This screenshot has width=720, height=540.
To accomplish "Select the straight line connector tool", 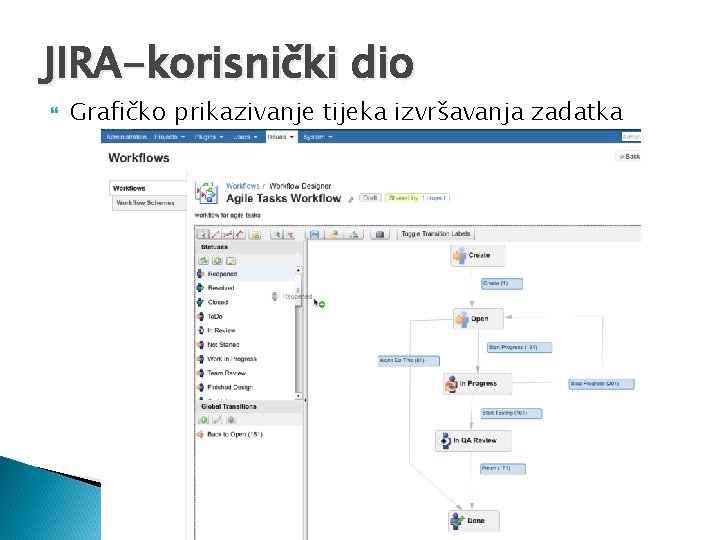I will 215,234.
